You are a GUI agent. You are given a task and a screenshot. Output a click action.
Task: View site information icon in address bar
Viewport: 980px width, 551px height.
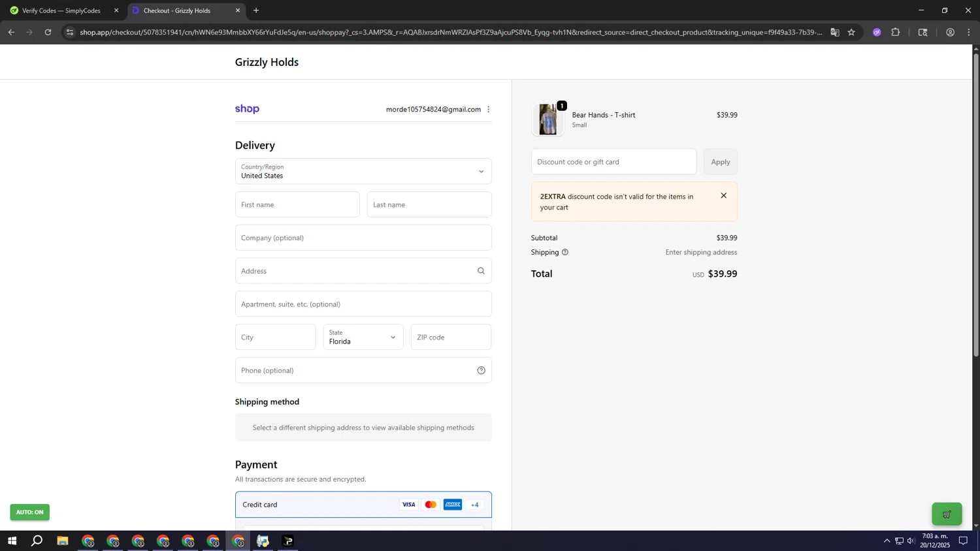tap(70, 32)
